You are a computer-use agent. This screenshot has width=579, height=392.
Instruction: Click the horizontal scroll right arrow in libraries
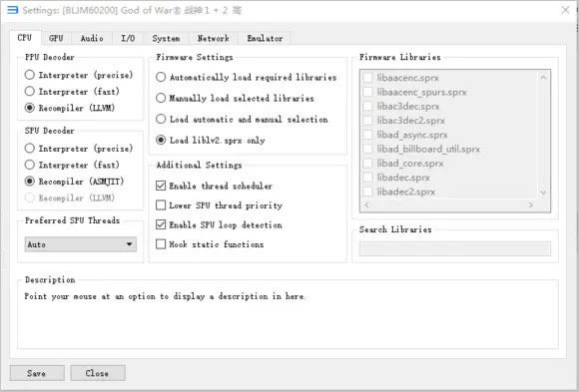click(x=531, y=204)
